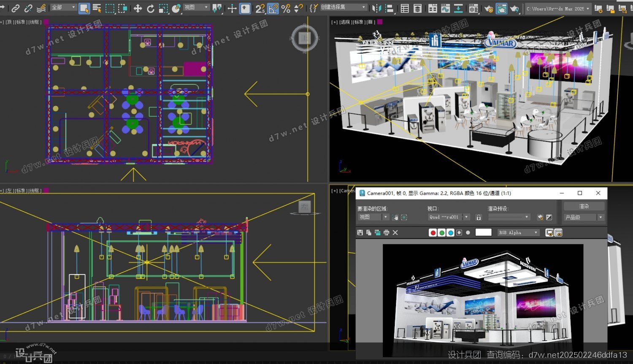Activate the Select and Move tool
Screen dimensions: 633x364
pyautogui.click(x=138, y=8)
